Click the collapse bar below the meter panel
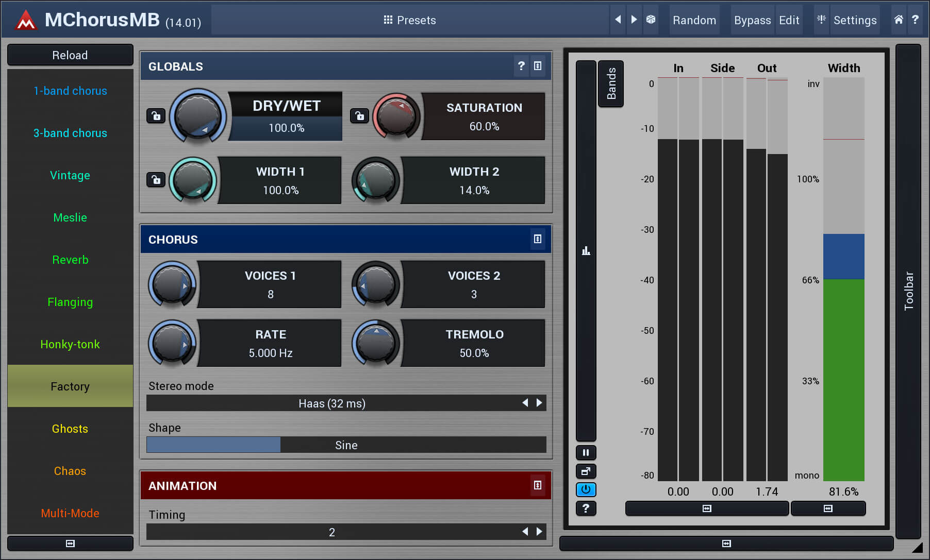This screenshot has height=560, width=930. pos(726,544)
